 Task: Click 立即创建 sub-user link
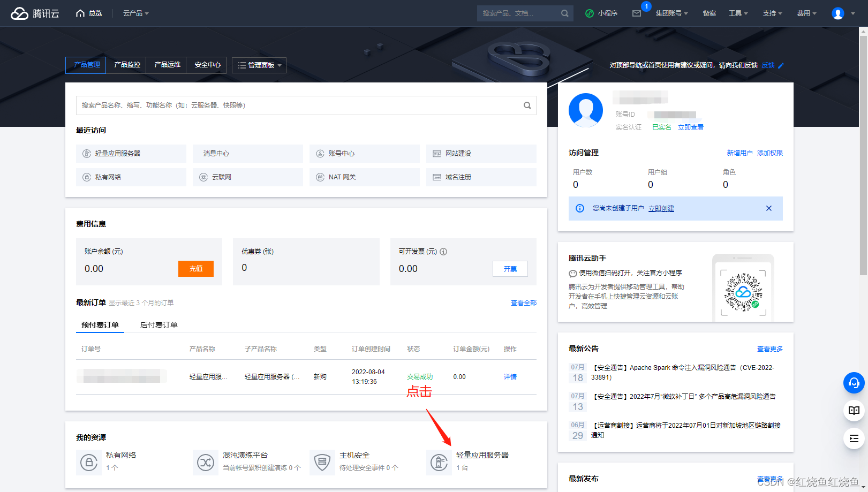tap(661, 209)
